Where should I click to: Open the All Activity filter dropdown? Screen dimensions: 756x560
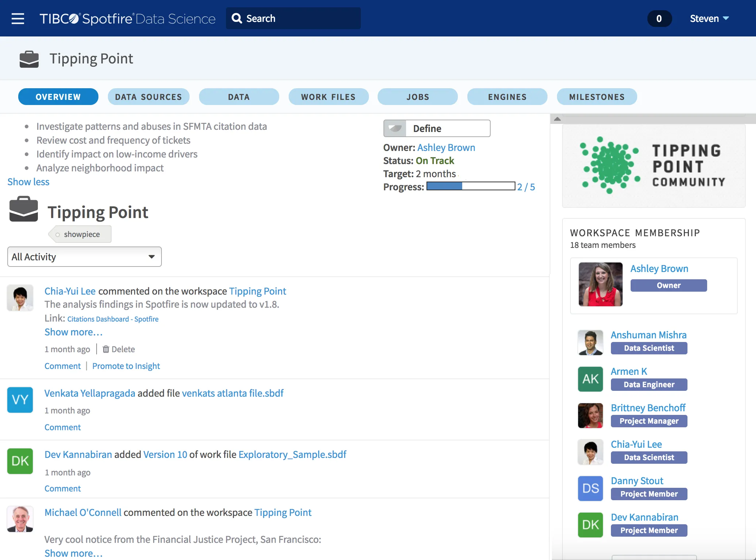coord(84,257)
